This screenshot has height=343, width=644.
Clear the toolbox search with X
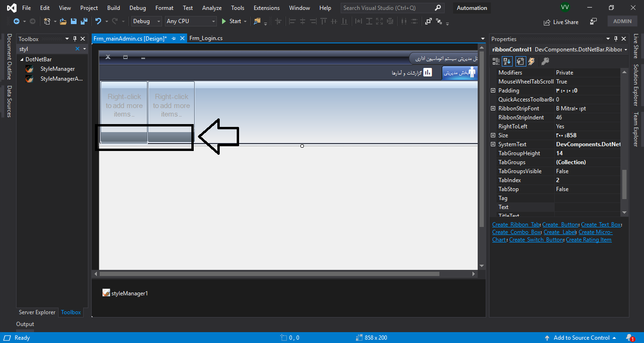(x=77, y=49)
